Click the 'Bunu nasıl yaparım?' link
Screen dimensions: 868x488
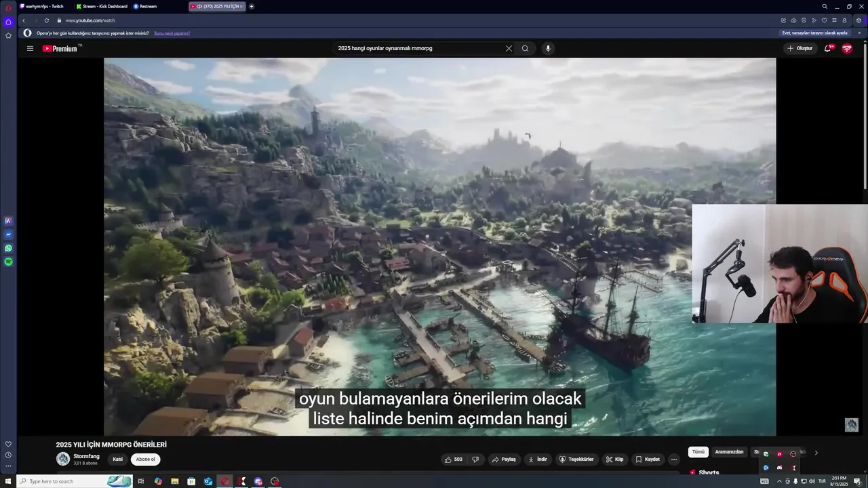(172, 33)
